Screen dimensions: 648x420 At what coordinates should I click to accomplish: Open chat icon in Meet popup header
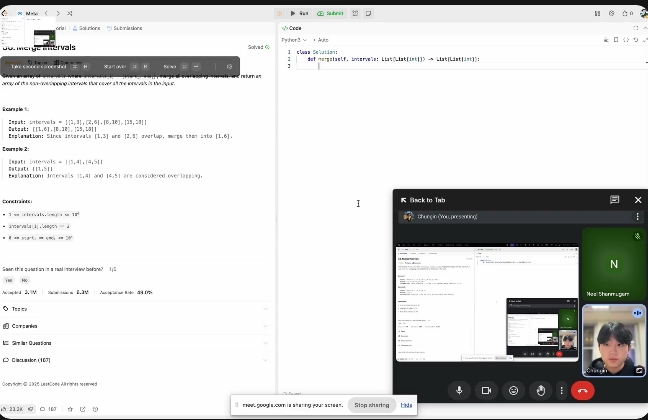pos(615,200)
